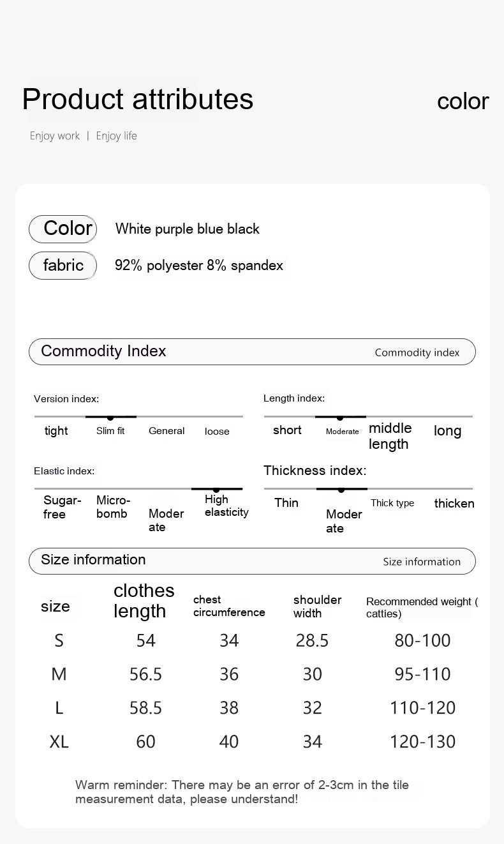Choose 'loose' on the Version index
This screenshot has height=844, width=504.
click(217, 432)
